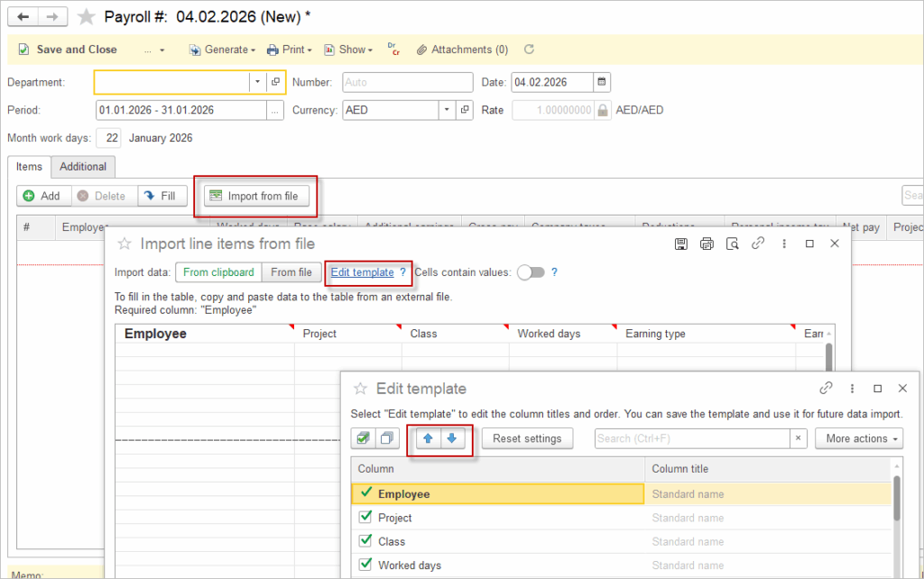Viewport: 924px width, 579px height.
Task: Click the Edit template link
Action: 362,272
